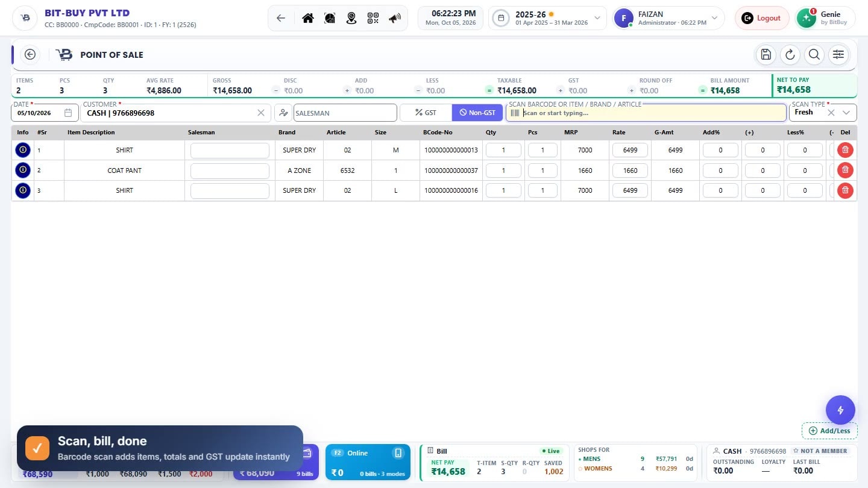Click the barcode 100000000000037 cell

pos(451,170)
